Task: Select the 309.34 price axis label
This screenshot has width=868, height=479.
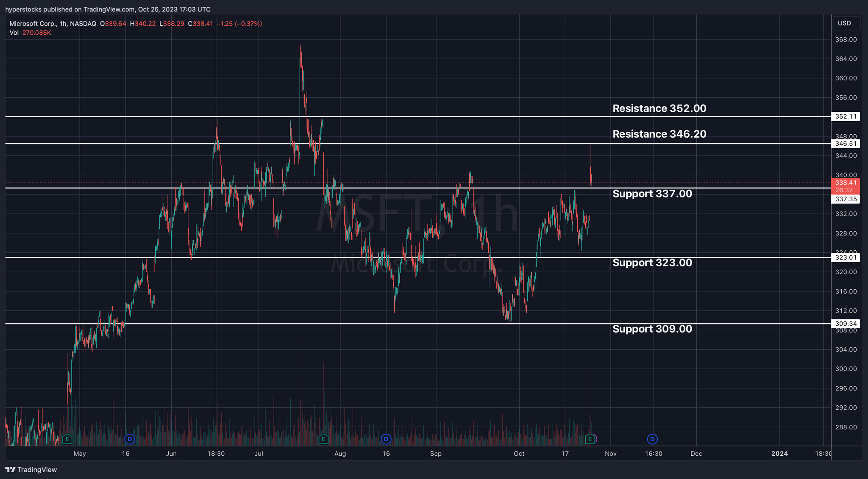Action: pos(846,324)
